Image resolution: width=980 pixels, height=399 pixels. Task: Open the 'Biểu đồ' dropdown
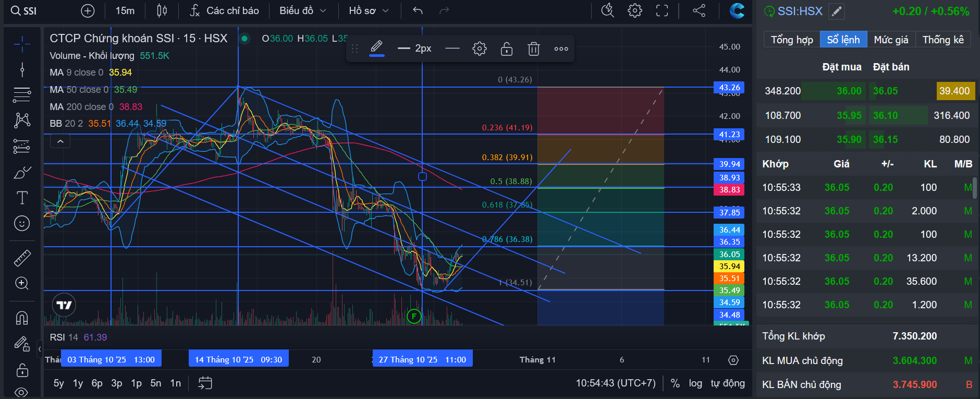(302, 11)
